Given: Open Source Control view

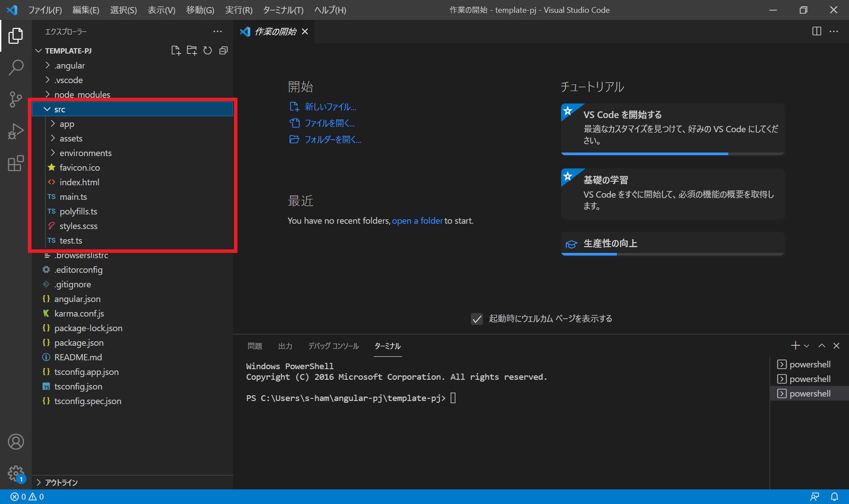Looking at the screenshot, I should coord(16,99).
